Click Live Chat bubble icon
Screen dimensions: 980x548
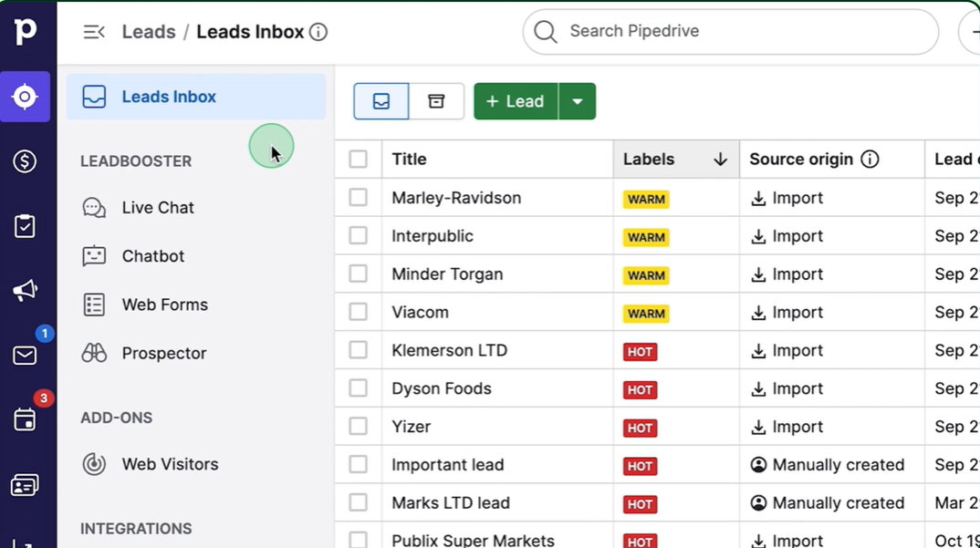point(94,208)
